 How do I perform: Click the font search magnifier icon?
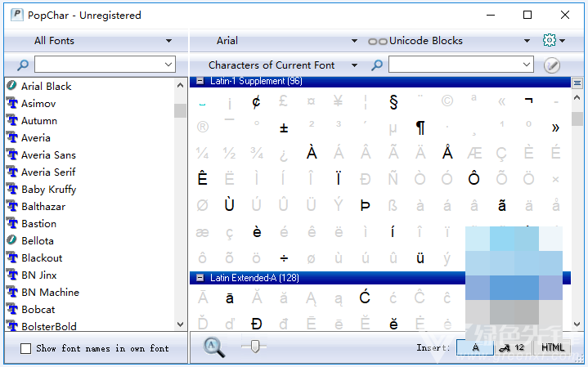(x=23, y=65)
